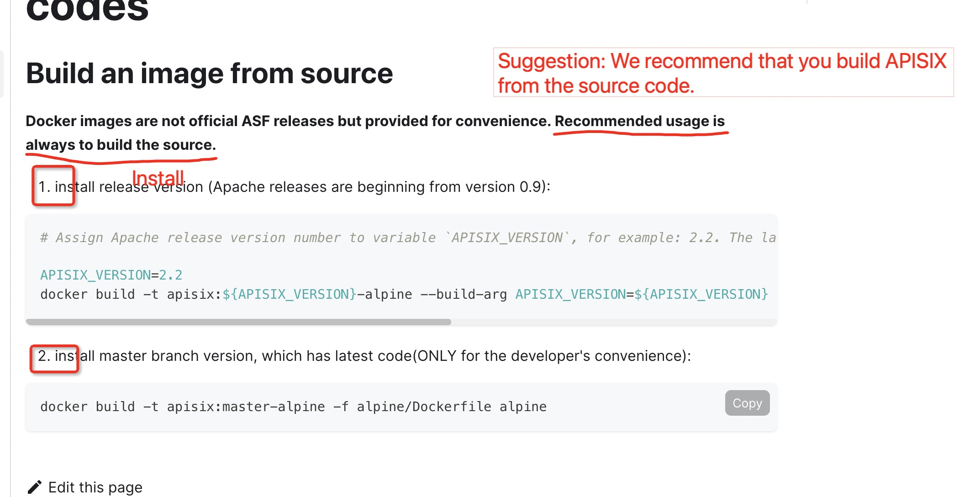
Task: Click the --build-arg option in first code block
Action: pos(463,294)
